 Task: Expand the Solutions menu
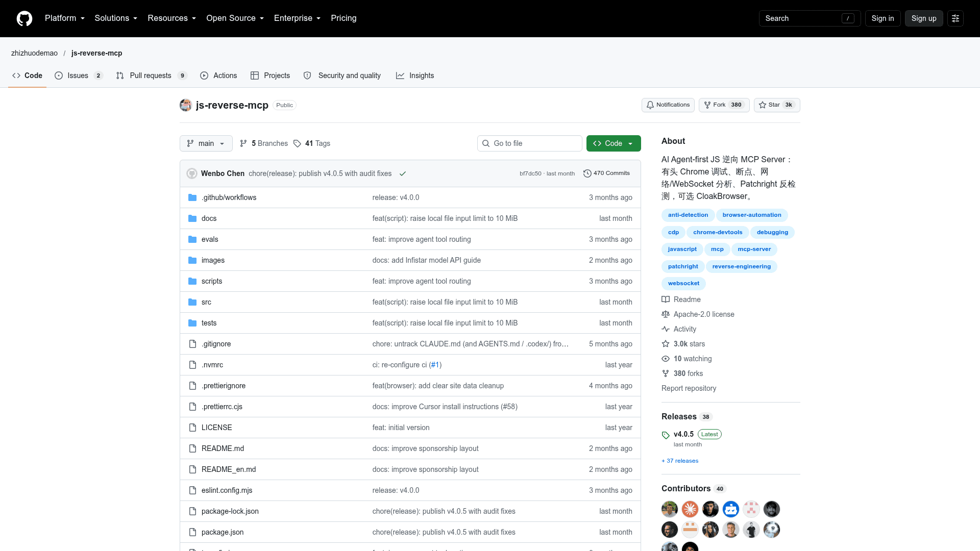coord(116,18)
